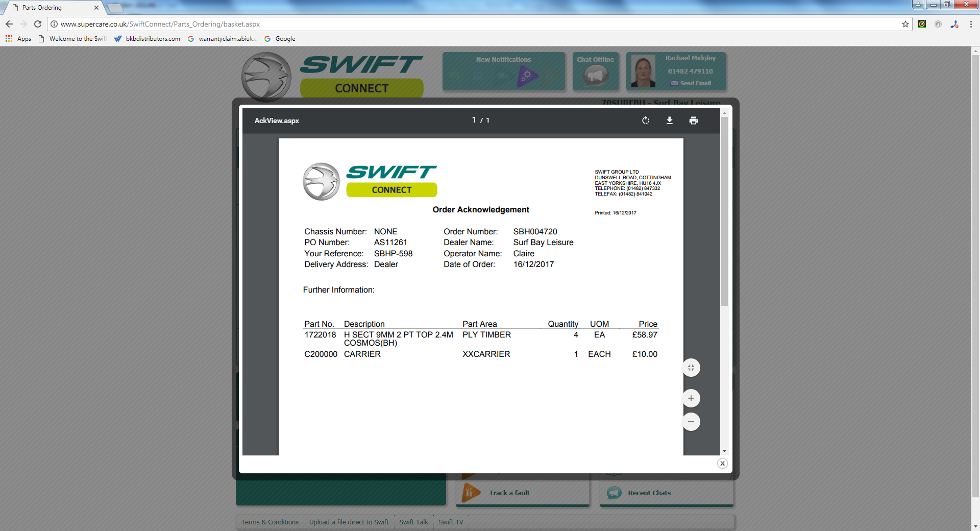The height and width of the screenshot is (531, 980).
Task: Click the PDF viewer vertical scrollbar
Action: coord(724,211)
